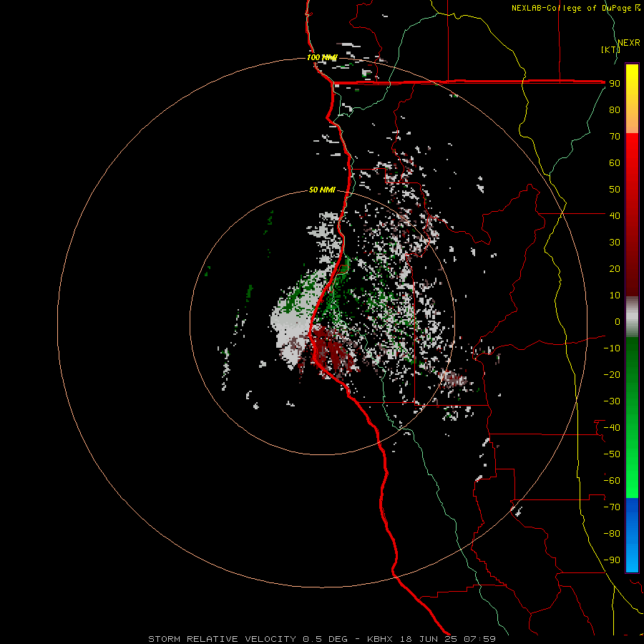Click the 40 value on velocity scale
The width and height of the screenshot is (644, 644).
pyautogui.click(x=615, y=215)
